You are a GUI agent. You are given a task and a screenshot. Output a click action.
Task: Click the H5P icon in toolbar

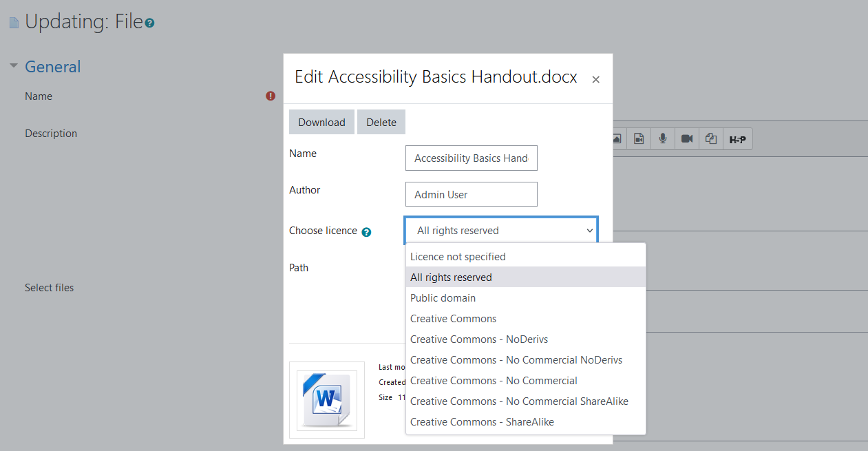(x=737, y=139)
